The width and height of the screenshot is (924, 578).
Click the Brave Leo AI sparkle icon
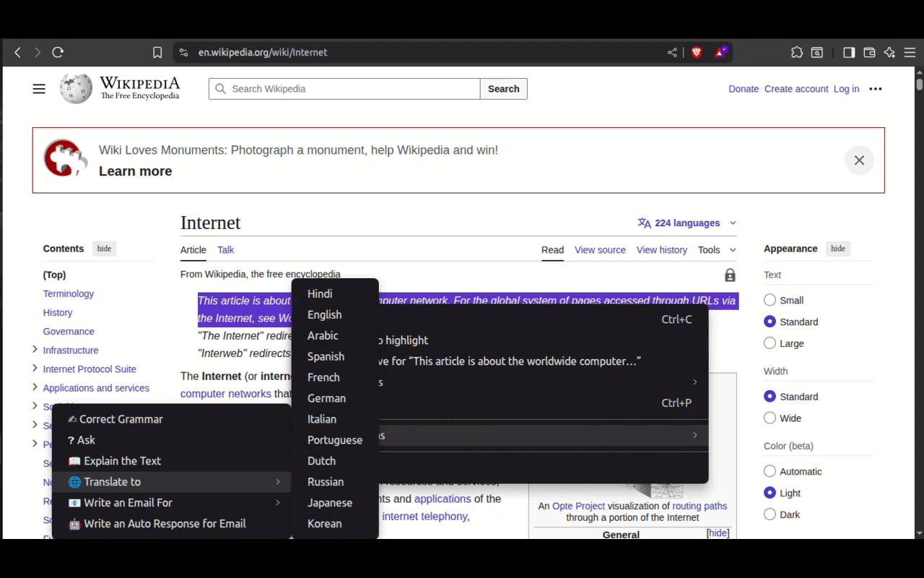(889, 52)
